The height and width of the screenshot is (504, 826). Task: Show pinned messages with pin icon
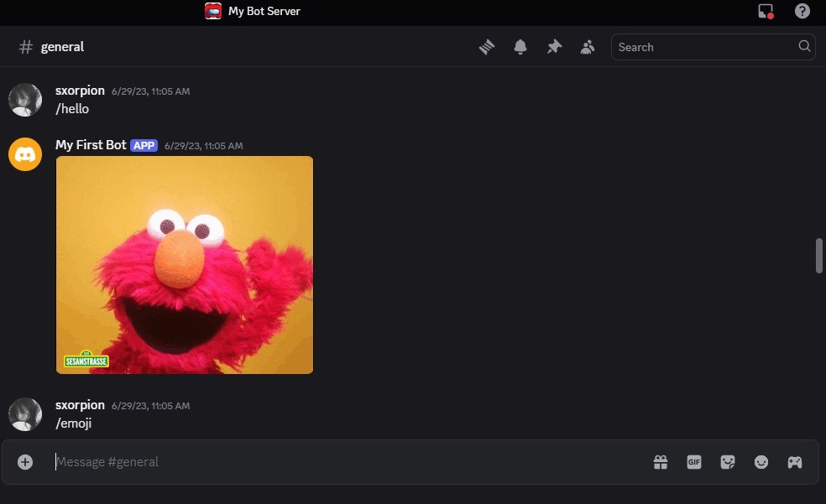pos(554,47)
